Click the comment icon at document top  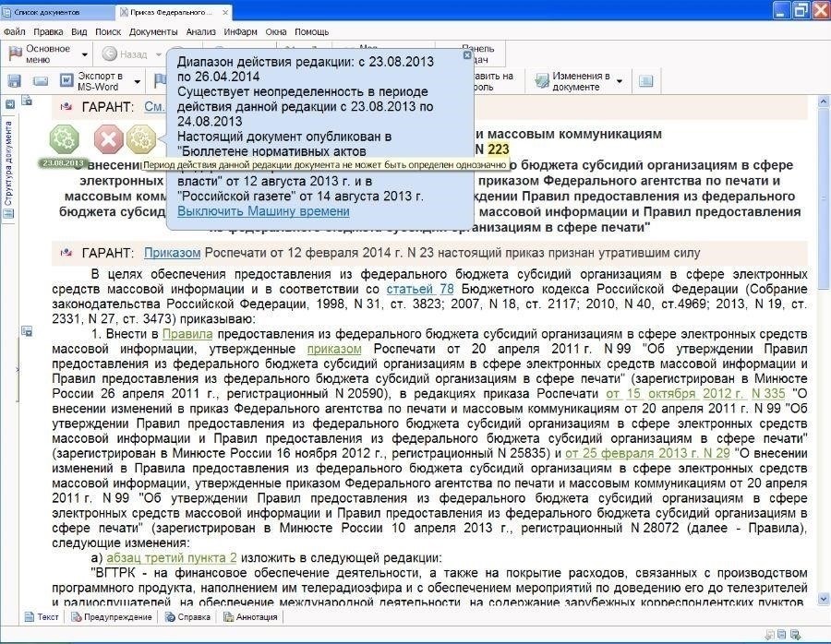(27, 101)
